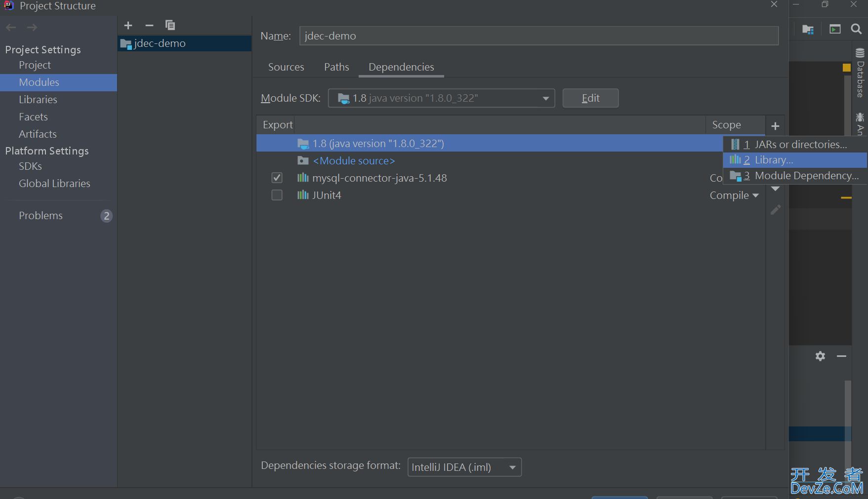Open Dependencies storage format dropdown
The width and height of the screenshot is (868, 499).
click(x=464, y=467)
